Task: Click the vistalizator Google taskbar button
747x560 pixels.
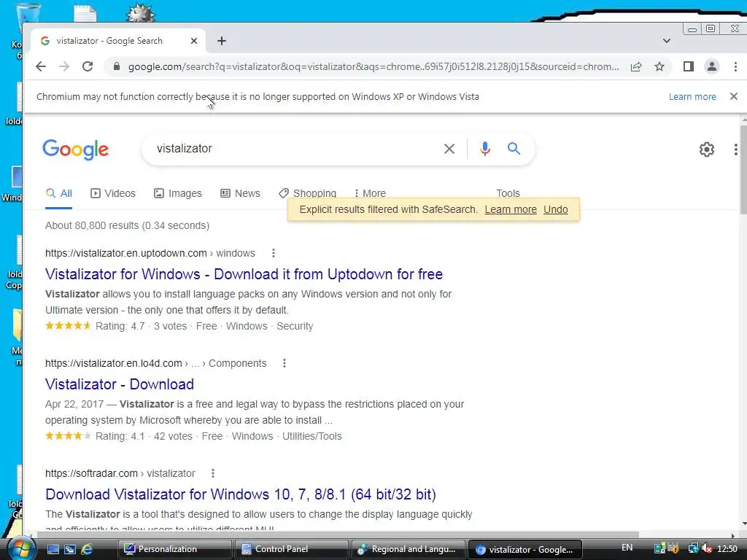Action: (525, 549)
